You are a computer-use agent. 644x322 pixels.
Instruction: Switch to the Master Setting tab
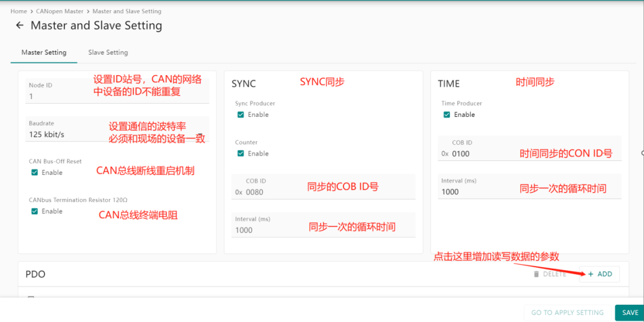tap(44, 52)
